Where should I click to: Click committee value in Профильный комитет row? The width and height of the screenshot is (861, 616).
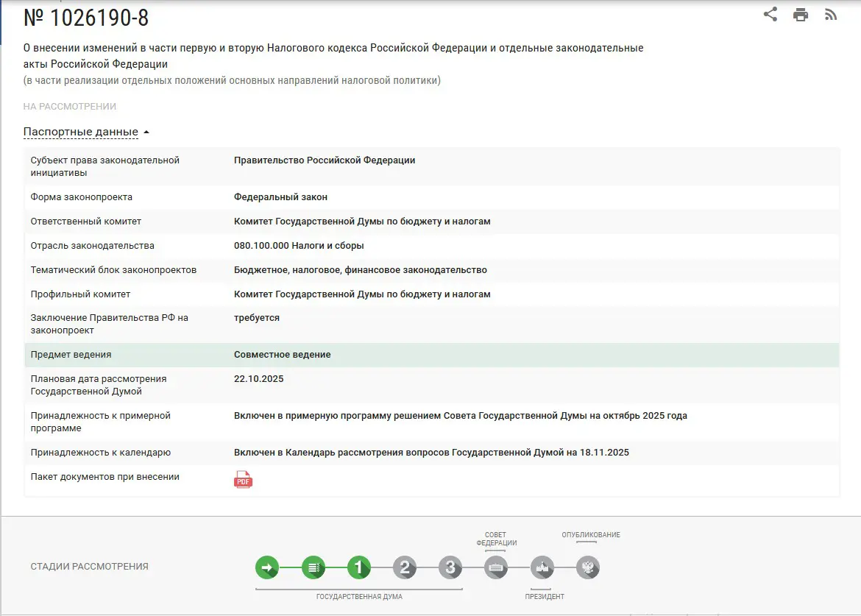[362, 294]
